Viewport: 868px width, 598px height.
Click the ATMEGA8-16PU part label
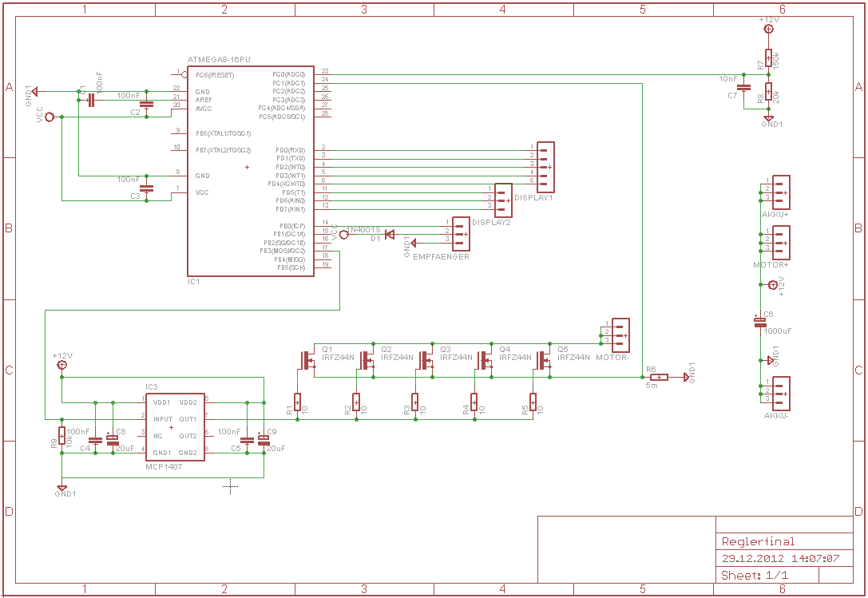pyautogui.click(x=219, y=59)
